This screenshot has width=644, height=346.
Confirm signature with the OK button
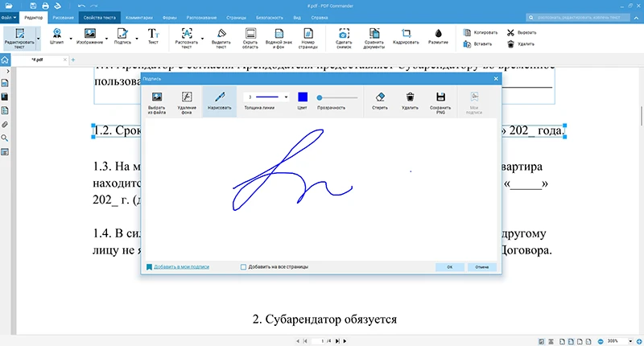450,267
